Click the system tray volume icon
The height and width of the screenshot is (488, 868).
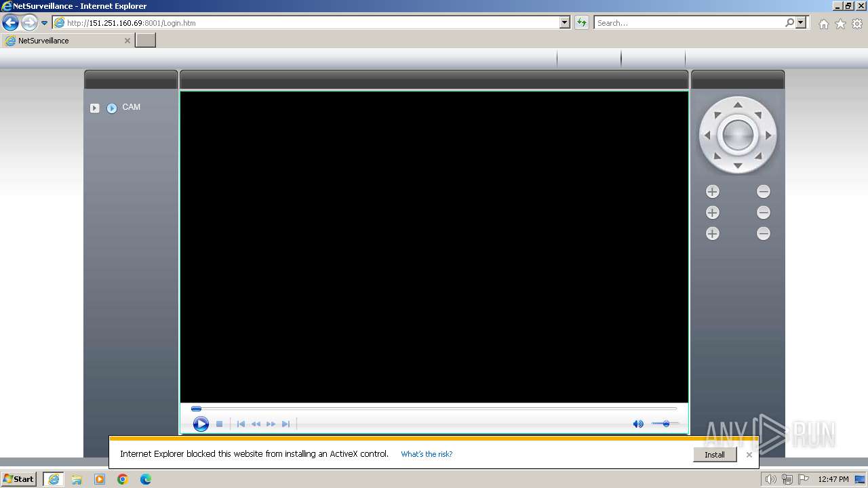[x=770, y=479]
